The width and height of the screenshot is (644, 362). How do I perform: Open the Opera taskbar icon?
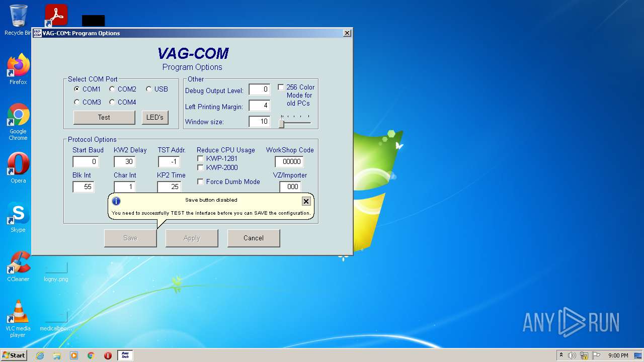pos(108,355)
